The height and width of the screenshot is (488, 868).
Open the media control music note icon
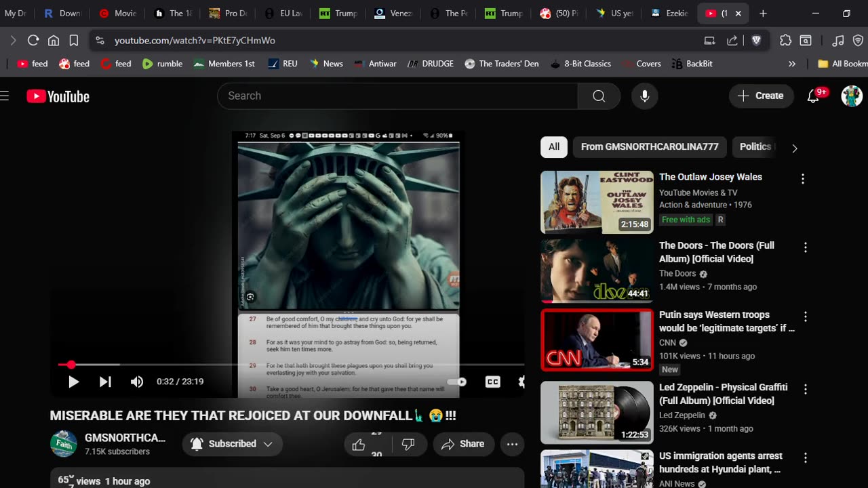[x=838, y=41]
